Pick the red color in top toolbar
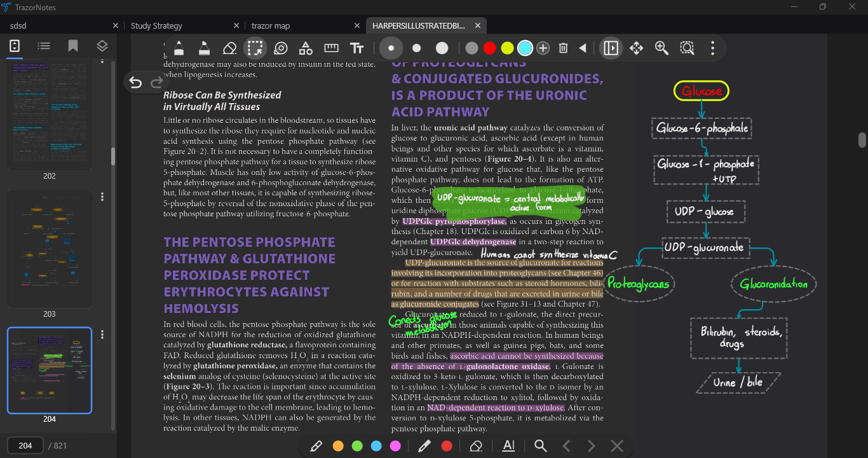This screenshot has width=868, height=458. tap(489, 48)
